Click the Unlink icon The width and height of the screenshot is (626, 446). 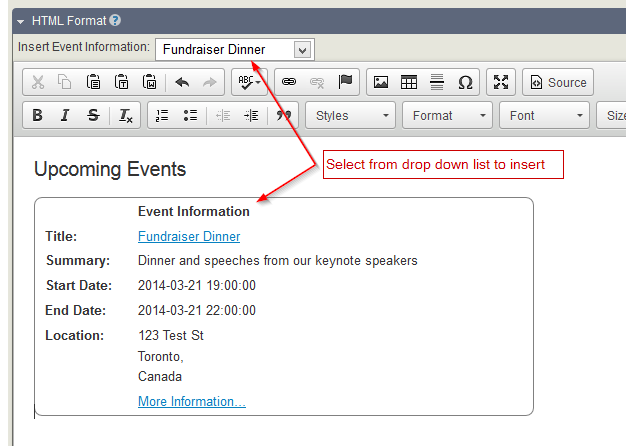(317, 82)
